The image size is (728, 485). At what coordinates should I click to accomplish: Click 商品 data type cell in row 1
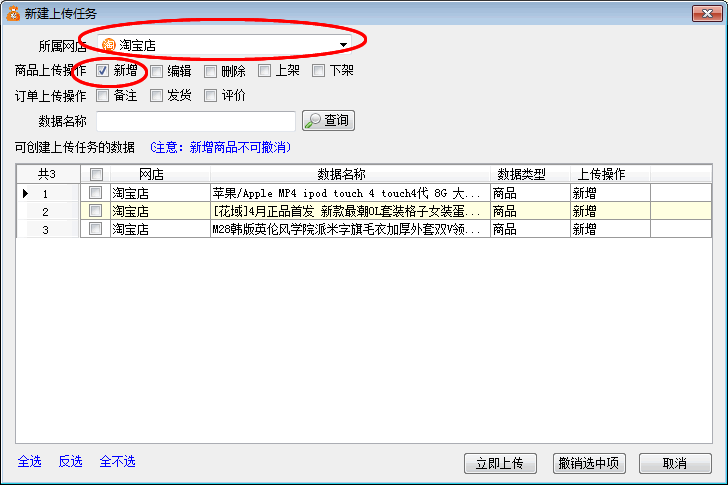pos(530,193)
